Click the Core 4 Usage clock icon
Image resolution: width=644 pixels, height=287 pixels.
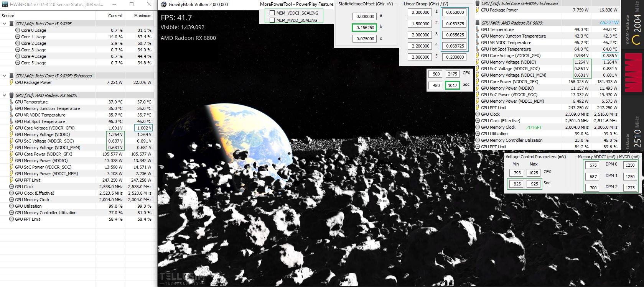18,56
